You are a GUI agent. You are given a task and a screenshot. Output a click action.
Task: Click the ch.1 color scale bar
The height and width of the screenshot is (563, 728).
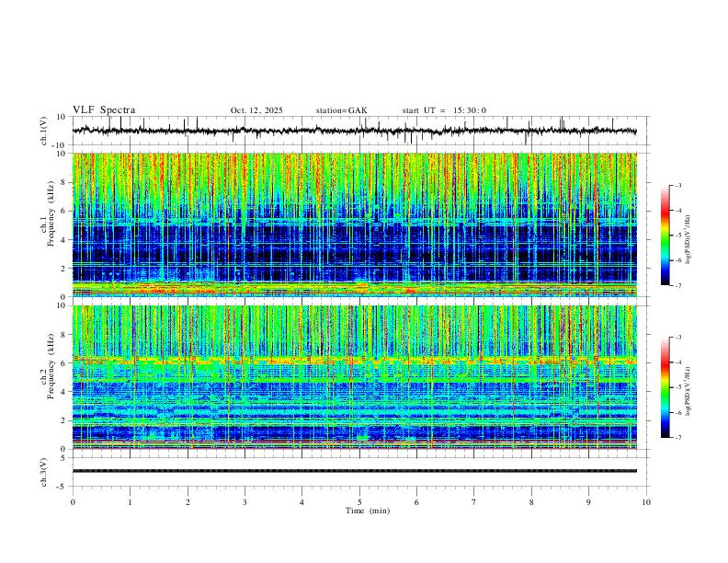tap(665, 236)
